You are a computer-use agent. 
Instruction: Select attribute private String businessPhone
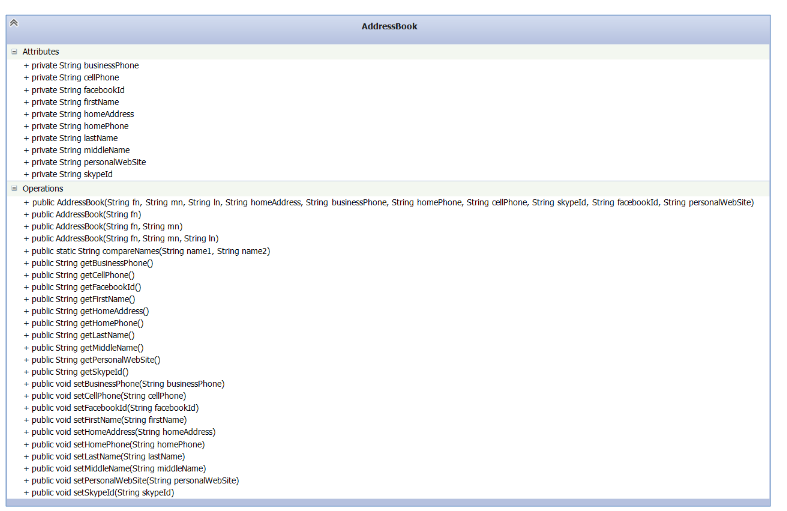(81, 65)
